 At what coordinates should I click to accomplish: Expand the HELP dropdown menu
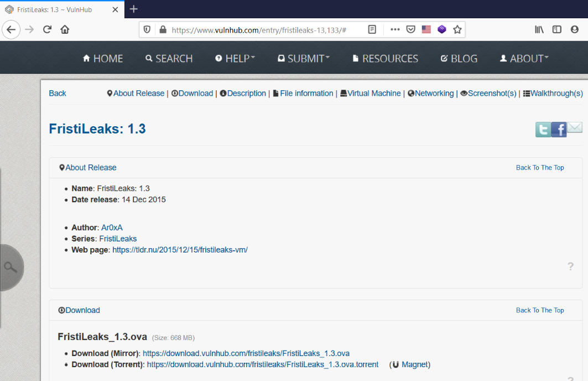pyautogui.click(x=235, y=59)
